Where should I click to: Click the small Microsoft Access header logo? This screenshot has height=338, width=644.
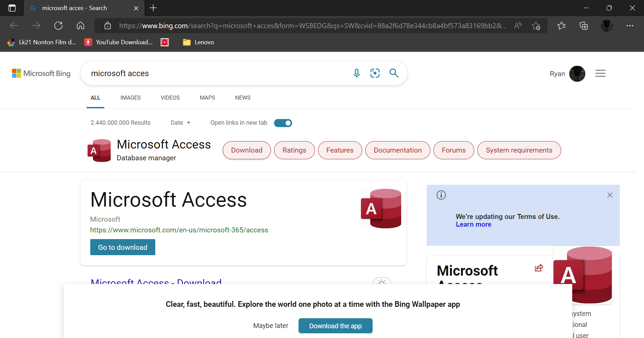click(99, 151)
